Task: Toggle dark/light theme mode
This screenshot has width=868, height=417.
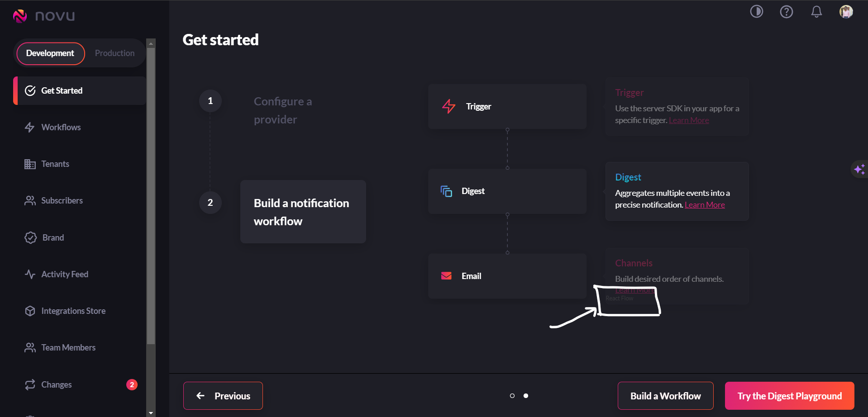Action: pyautogui.click(x=756, y=11)
